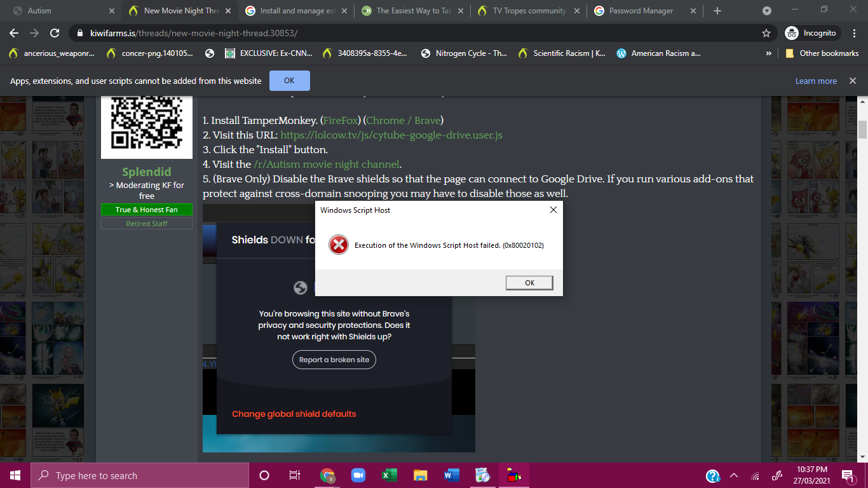This screenshot has height=488, width=868.
Task: Bookmark this page with star icon
Action: (x=766, y=33)
